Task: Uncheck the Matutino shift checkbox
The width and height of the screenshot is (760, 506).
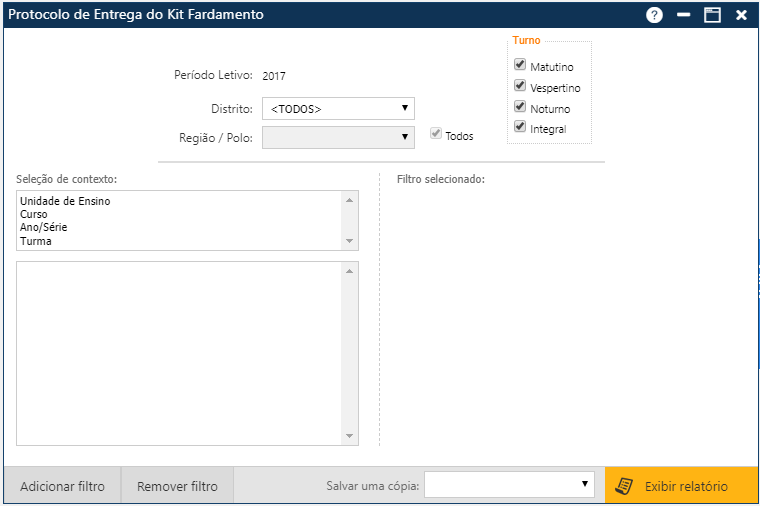Action: (x=520, y=65)
